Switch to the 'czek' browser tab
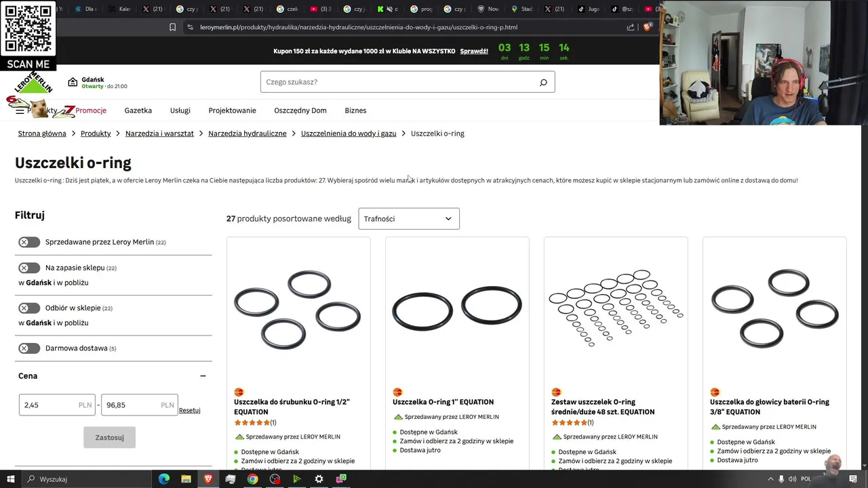Image resolution: width=868 pixels, height=488 pixels. pos(287,9)
